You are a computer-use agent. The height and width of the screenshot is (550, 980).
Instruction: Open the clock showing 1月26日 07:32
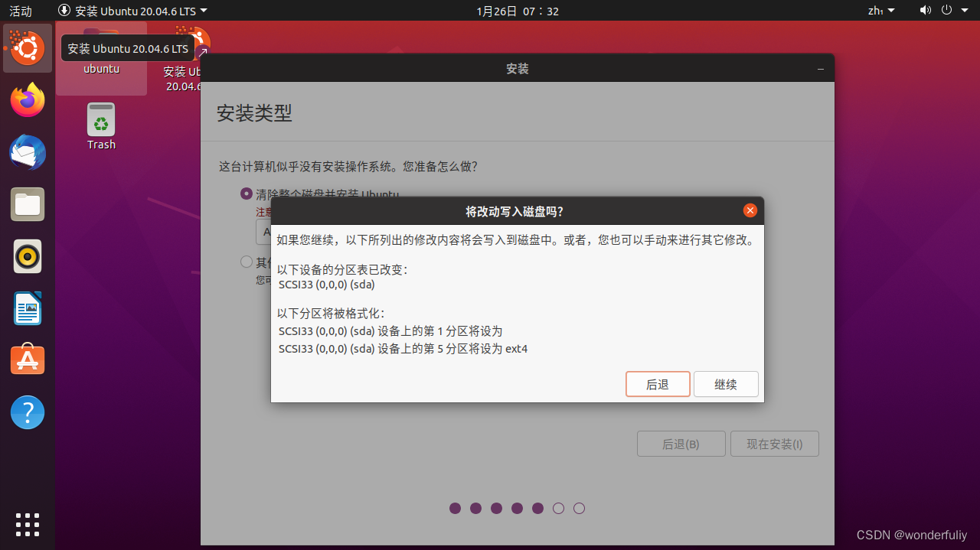pos(518,11)
